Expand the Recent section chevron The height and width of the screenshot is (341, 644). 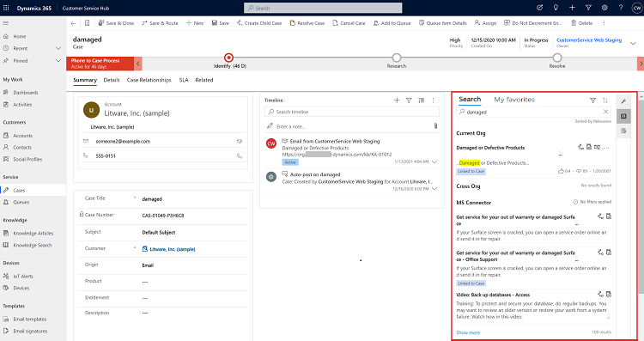click(x=58, y=48)
